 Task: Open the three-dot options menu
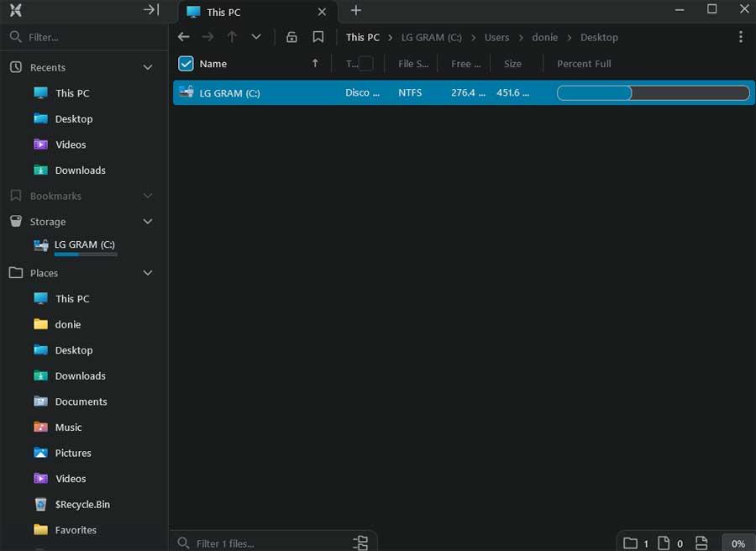(741, 37)
